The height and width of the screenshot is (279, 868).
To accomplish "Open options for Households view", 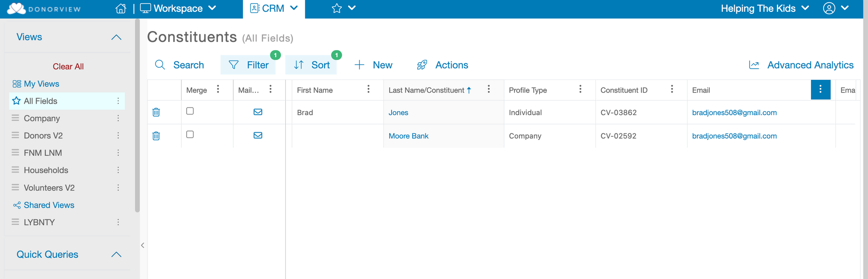I will coord(118,170).
